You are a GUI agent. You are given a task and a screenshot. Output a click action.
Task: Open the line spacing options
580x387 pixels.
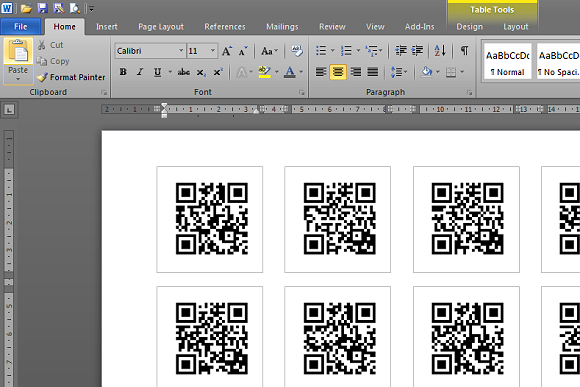tap(399, 72)
